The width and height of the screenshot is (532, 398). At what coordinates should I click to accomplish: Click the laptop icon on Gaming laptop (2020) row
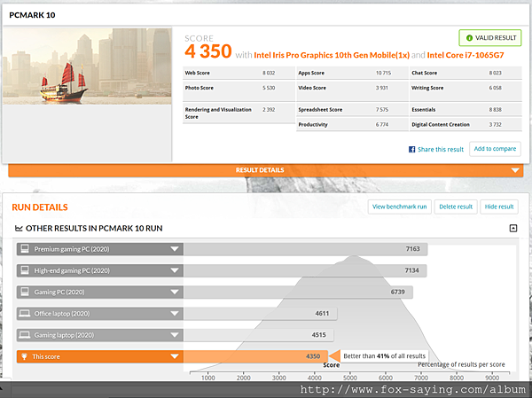coord(25,335)
